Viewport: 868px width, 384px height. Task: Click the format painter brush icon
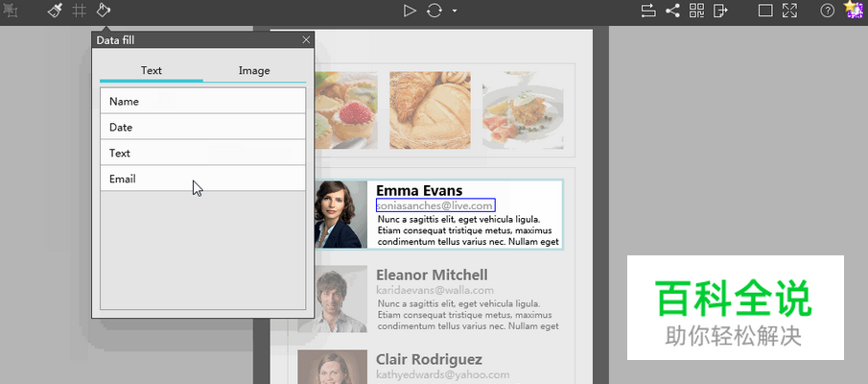tap(56, 11)
